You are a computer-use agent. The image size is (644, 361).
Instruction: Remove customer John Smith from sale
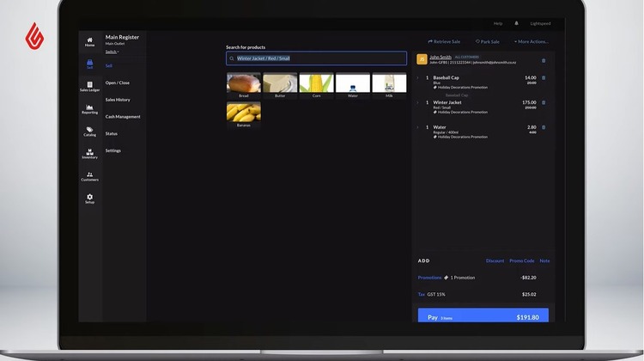pyautogui.click(x=544, y=60)
